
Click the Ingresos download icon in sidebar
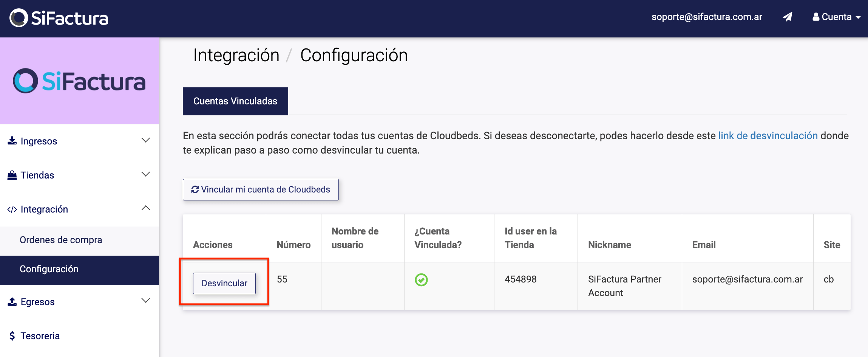point(12,141)
